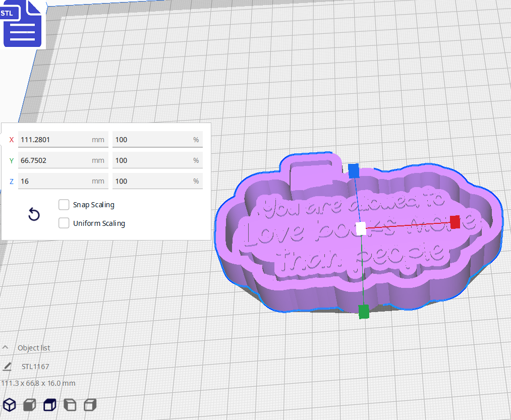This screenshot has width=511, height=420.
Task: Switch to the top view cube icon
Action: click(49, 405)
